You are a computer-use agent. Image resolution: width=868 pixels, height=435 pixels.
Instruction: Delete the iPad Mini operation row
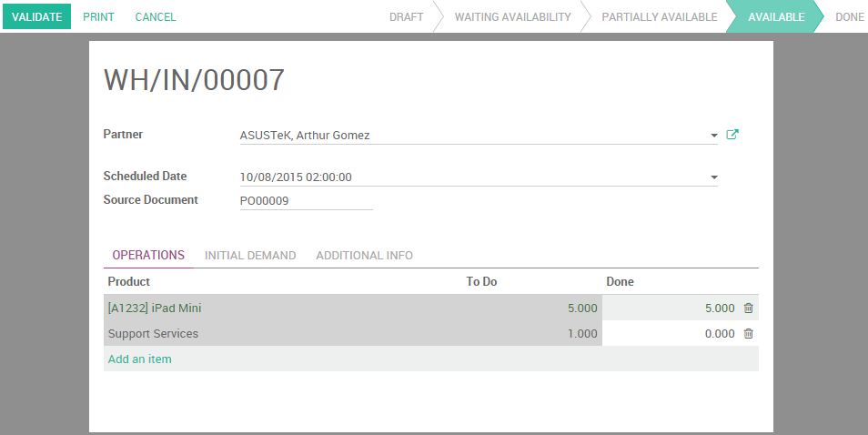(748, 309)
